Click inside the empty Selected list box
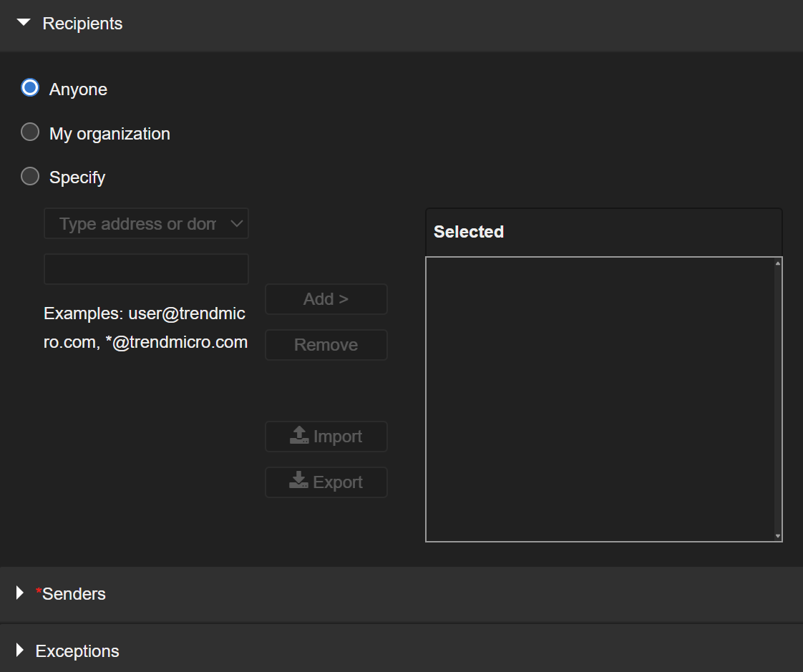Screen dimensions: 803x672 click(600, 399)
